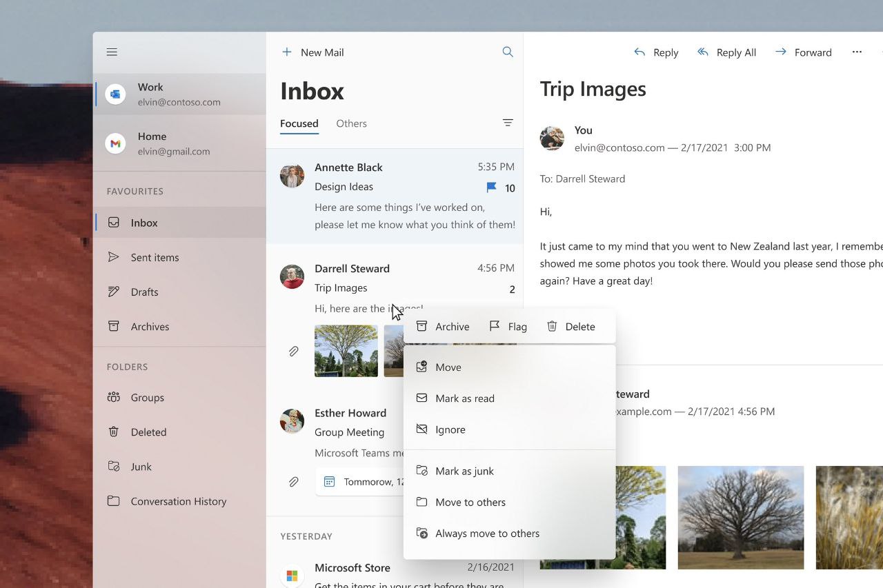
Task: Open the Annette Black email
Action: [x=395, y=196]
